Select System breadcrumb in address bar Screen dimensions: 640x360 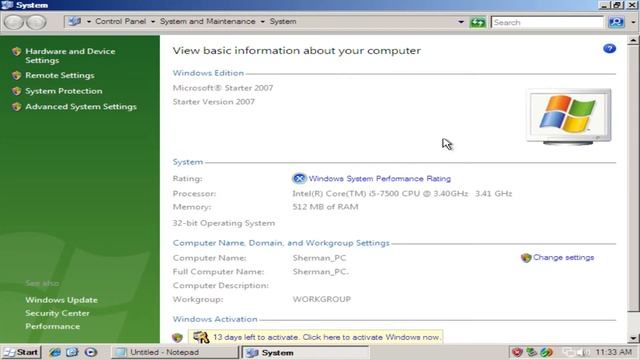point(283,21)
